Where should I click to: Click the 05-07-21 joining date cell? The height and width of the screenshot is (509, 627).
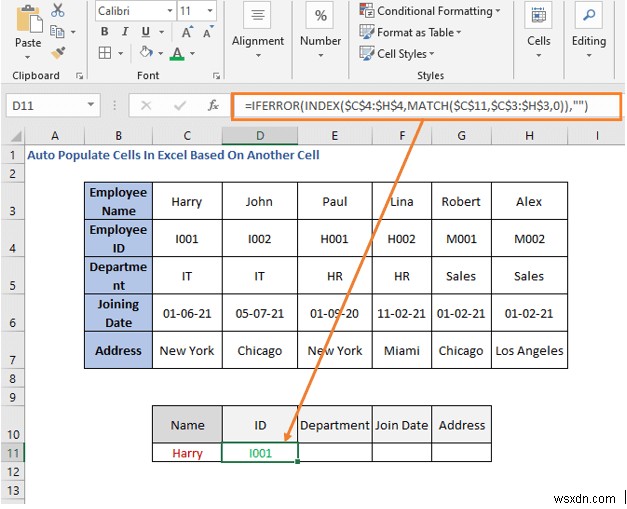(x=260, y=313)
